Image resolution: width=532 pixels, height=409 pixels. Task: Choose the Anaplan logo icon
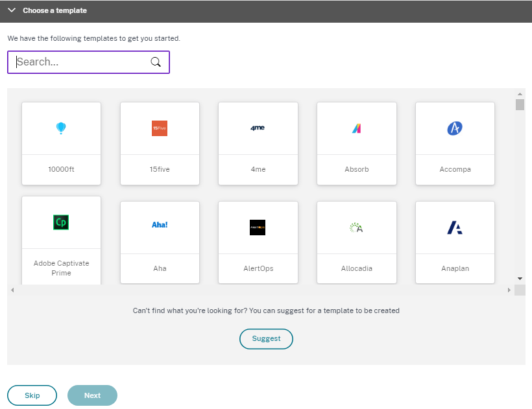pyautogui.click(x=455, y=228)
